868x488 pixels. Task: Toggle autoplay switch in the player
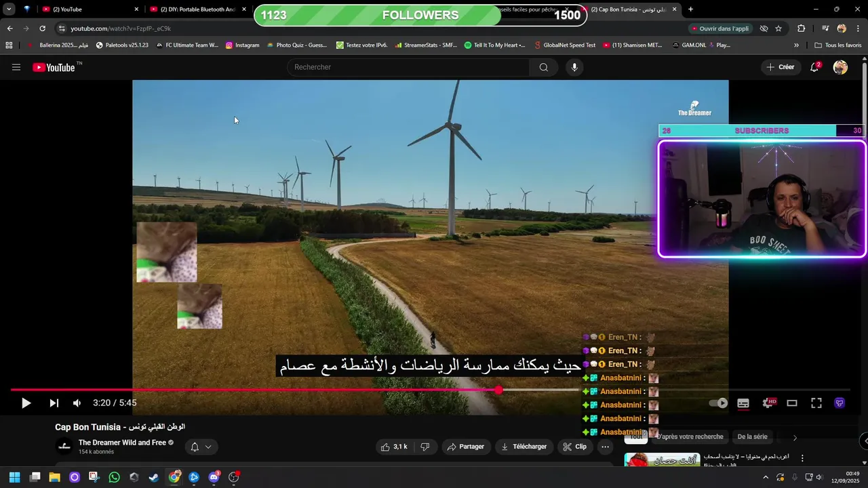coord(718,403)
